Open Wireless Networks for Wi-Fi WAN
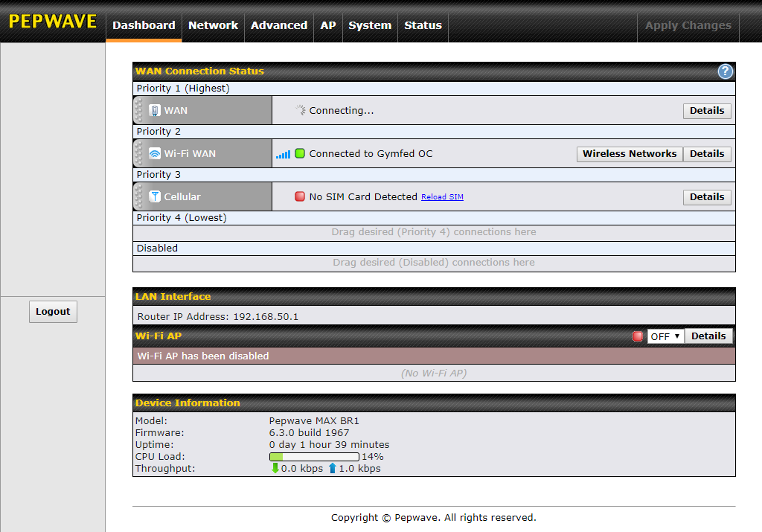The image size is (762, 532). 629,153
